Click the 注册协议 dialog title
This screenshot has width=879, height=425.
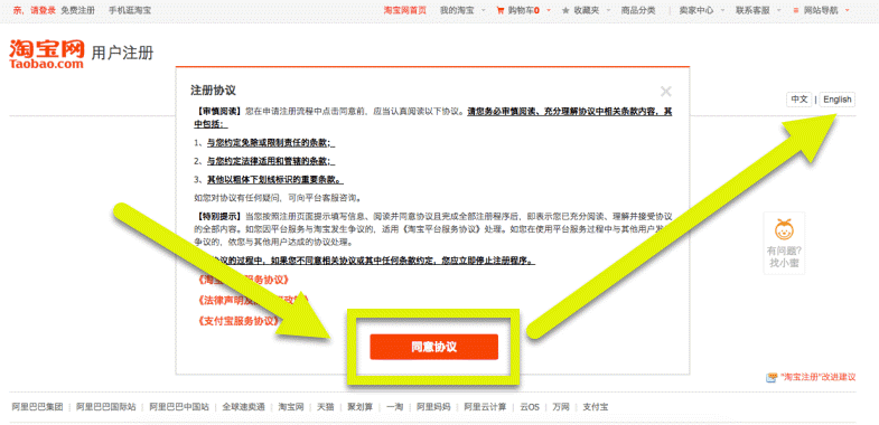coord(213,90)
